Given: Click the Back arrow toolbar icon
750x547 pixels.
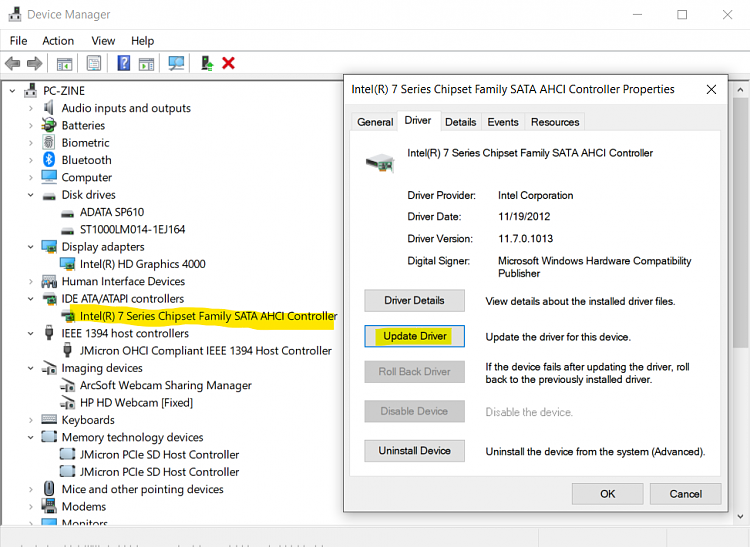Looking at the screenshot, I should pyautogui.click(x=12, y=63).
